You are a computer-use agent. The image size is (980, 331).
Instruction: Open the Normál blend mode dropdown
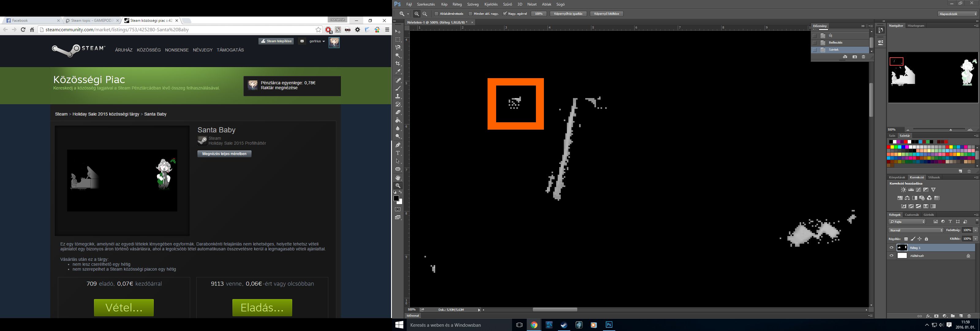click(916, 230)
